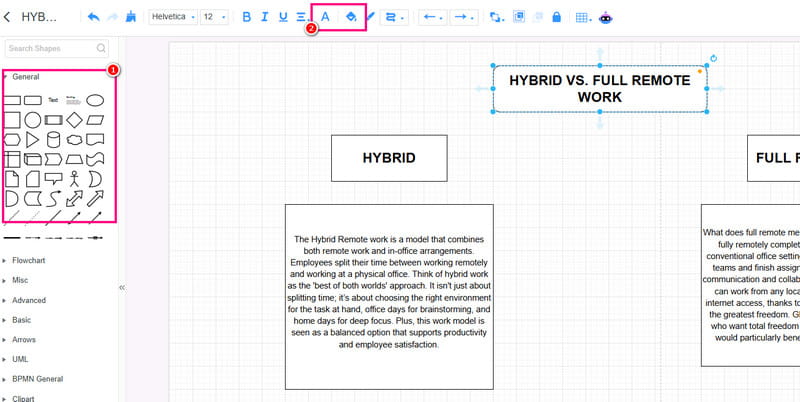Select the circle shape
Viewport: 800px width, 402px height.
tap(33, 120)
